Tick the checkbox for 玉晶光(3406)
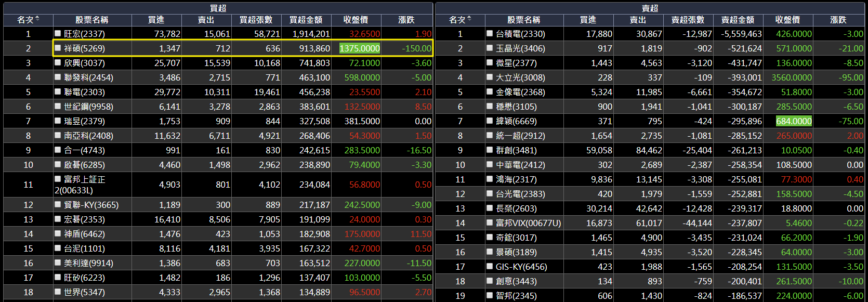The height and width of the screenshot is (302, 868). coord(490,48)
